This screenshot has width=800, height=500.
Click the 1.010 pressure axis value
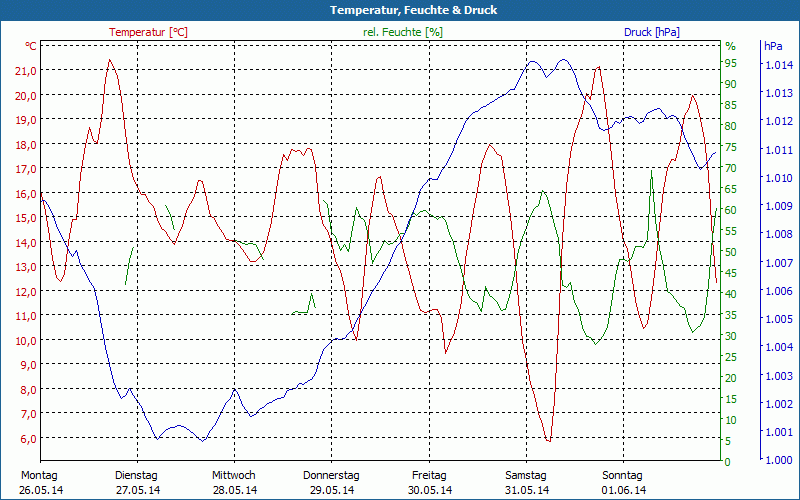(779, 178)
